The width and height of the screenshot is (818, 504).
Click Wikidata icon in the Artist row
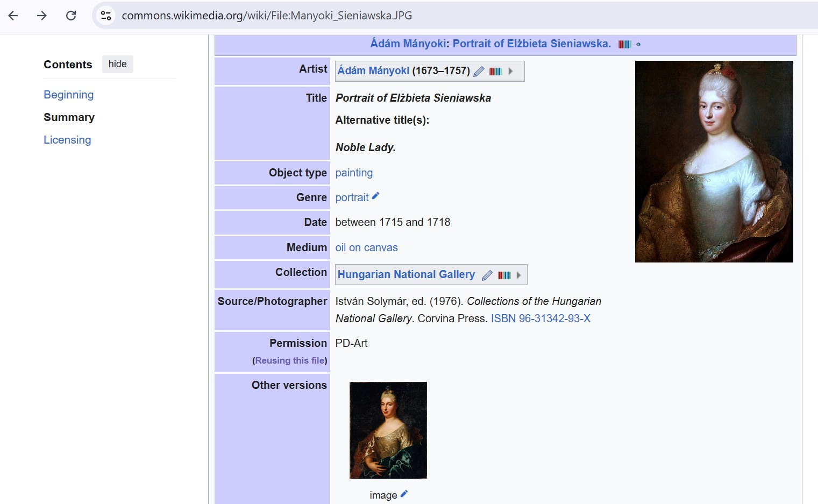pos(495,72)
